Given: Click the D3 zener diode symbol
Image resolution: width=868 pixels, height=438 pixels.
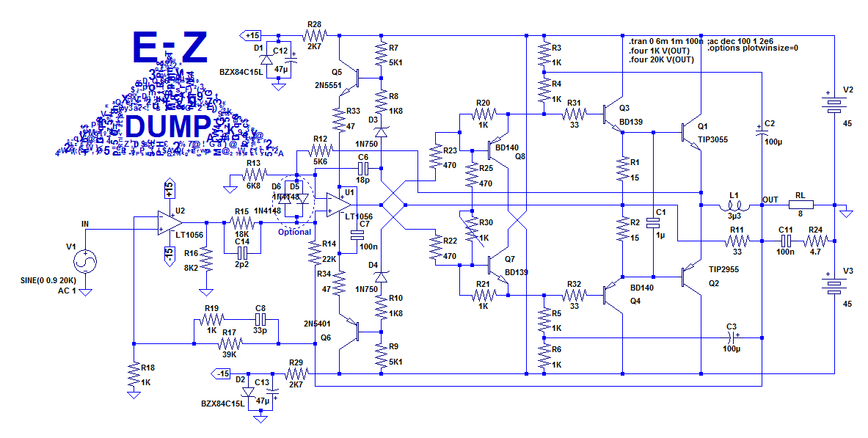Looking at the screenshot, I should (x=380, y=133).
